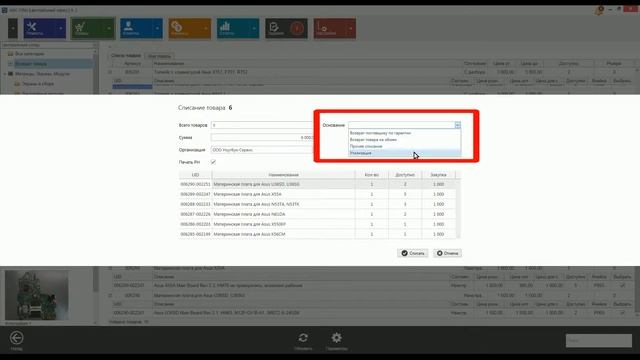This screenshot has width=640, height=360.
Task: Click the Организация field ООО Ноутбук-Сервис
Action: click(262, 150)
